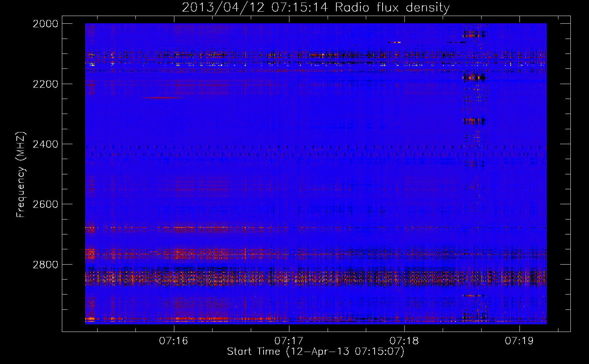Click the short red horizontal streak near 2250 MHz
589x364 pixels.
point(161,98)
